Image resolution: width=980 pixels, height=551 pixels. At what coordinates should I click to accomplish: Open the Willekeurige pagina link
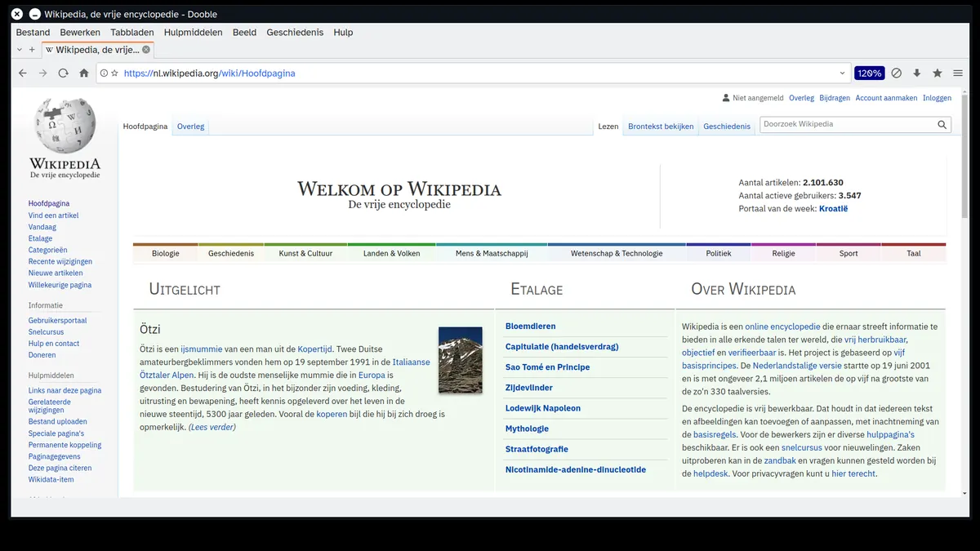pyautogui.click(x=60, y=285)
